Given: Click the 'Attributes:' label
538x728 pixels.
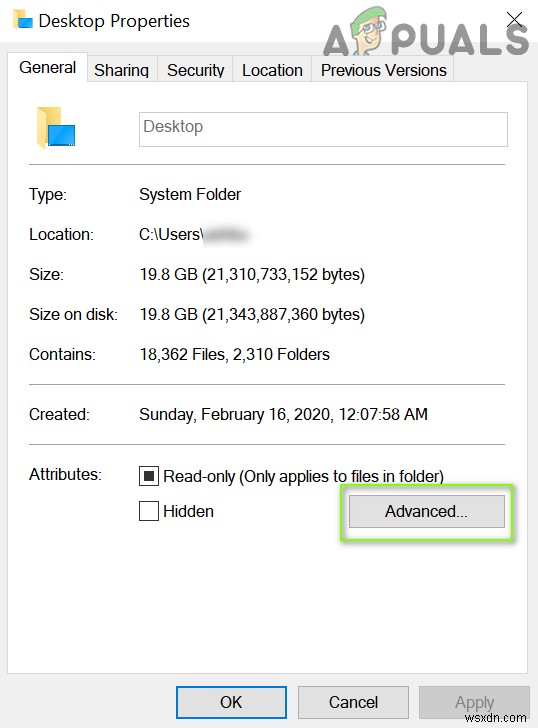Looking at the screenshot, I should point(65,474).
